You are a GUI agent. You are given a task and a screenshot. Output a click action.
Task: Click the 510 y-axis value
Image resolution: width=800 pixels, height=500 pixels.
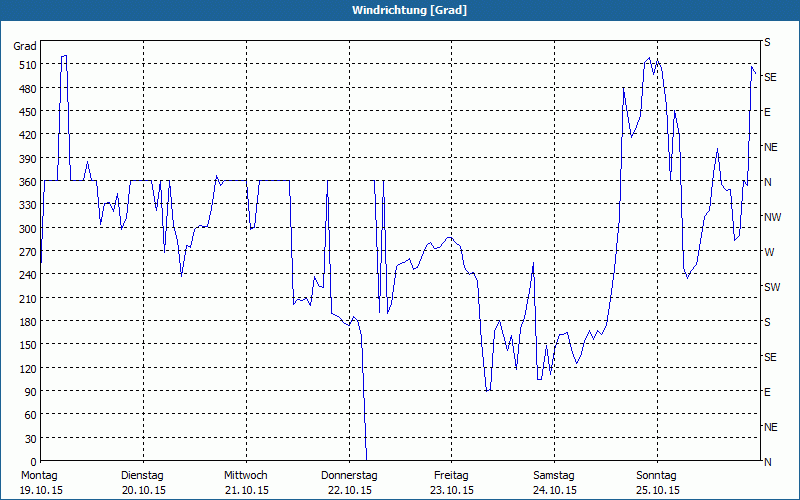click(x=28, y=65)
